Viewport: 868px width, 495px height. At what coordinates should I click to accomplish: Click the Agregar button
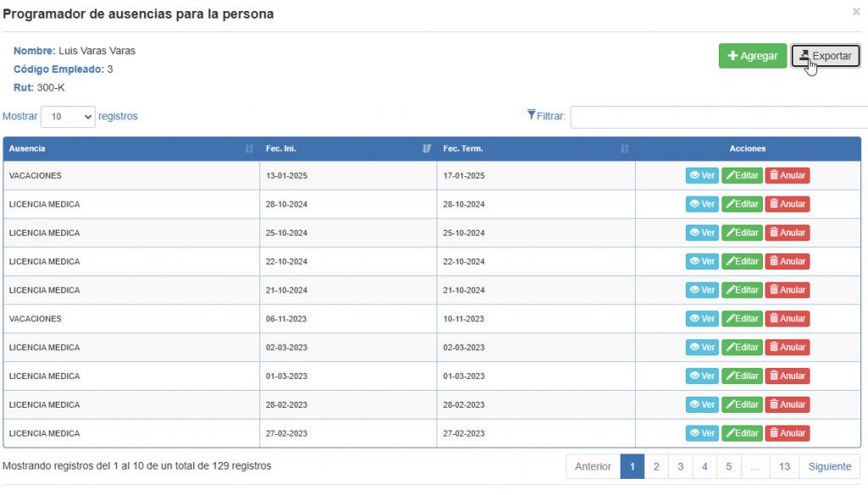click(753, 56)
